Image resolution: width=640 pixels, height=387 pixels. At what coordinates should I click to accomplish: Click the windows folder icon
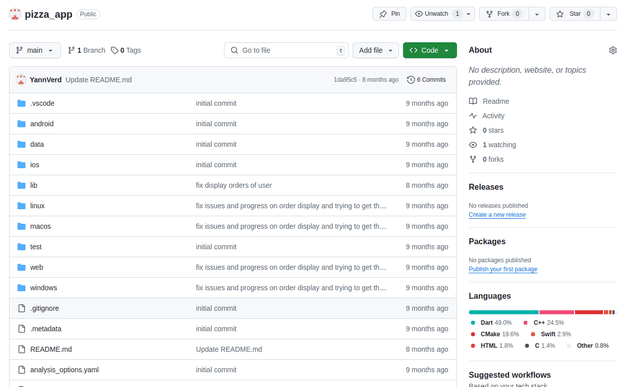(22, 288)
